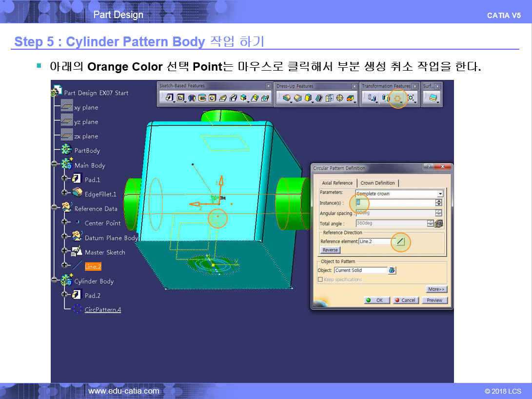This screenshot has height=399, width=532.
Task: Click the line icon beside Reference element
Action: click(400, 242)
